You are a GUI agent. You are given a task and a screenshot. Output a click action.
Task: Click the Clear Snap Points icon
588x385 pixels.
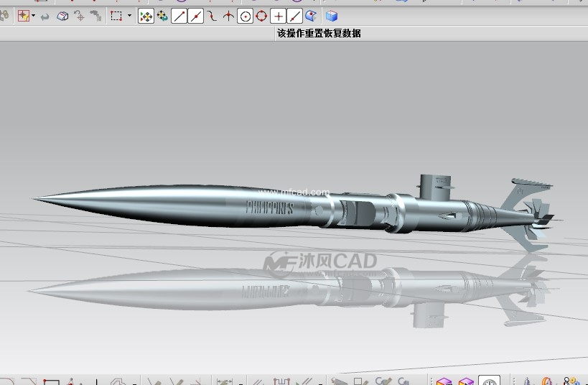point(162,16)
